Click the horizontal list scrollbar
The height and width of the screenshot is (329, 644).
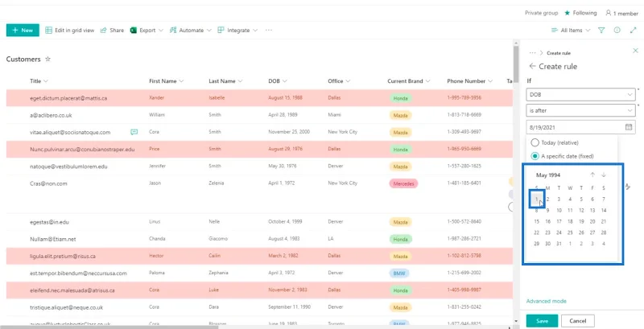pyautogui.click(x=109, y=327)
